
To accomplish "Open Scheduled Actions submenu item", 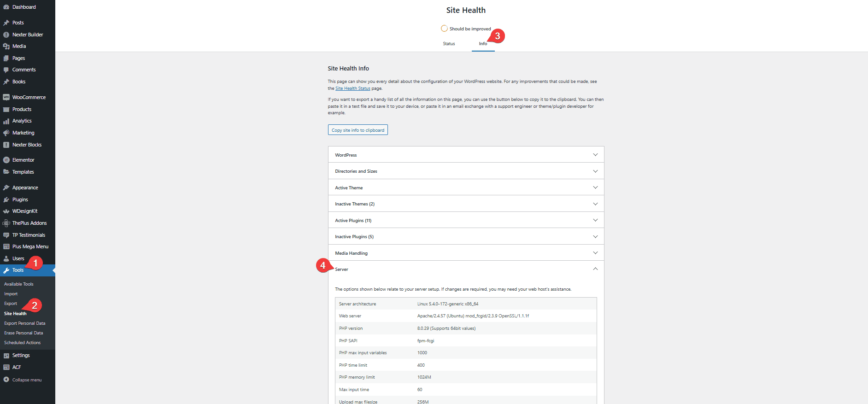I will tap(22, 343).
